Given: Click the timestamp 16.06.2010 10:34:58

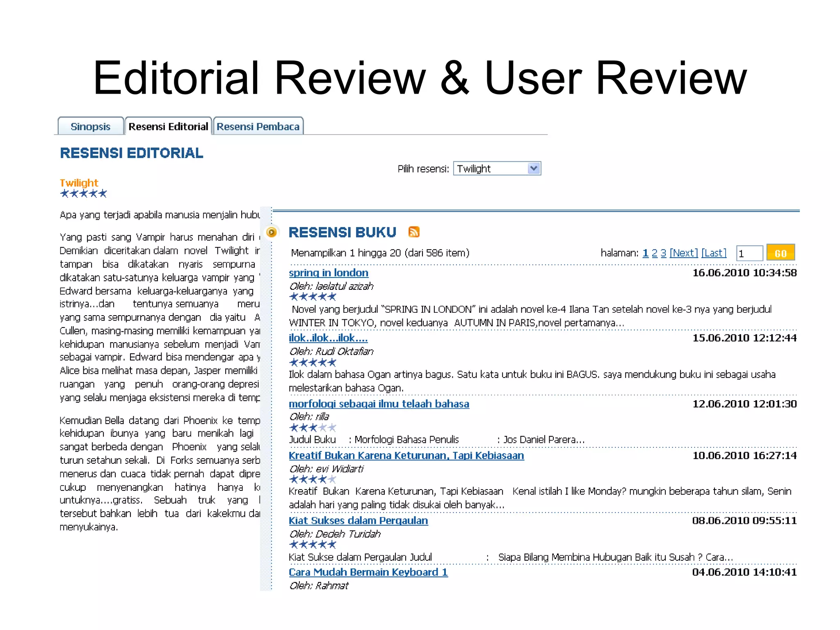Looking at the screenshot, I should point(744,273).
